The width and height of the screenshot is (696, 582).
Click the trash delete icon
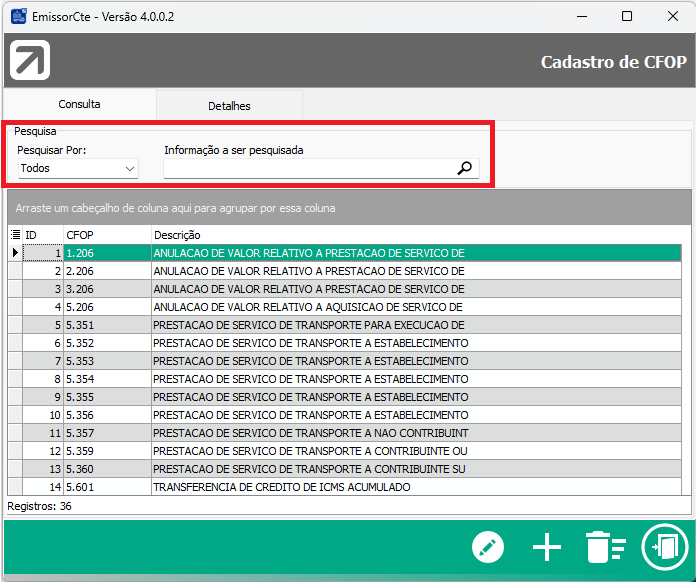click(x=605, y=548)
